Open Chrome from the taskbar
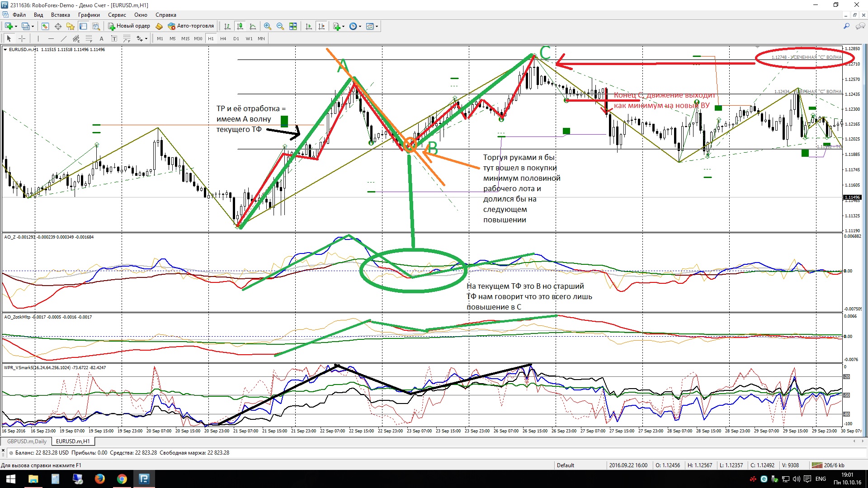 [122, 479]
